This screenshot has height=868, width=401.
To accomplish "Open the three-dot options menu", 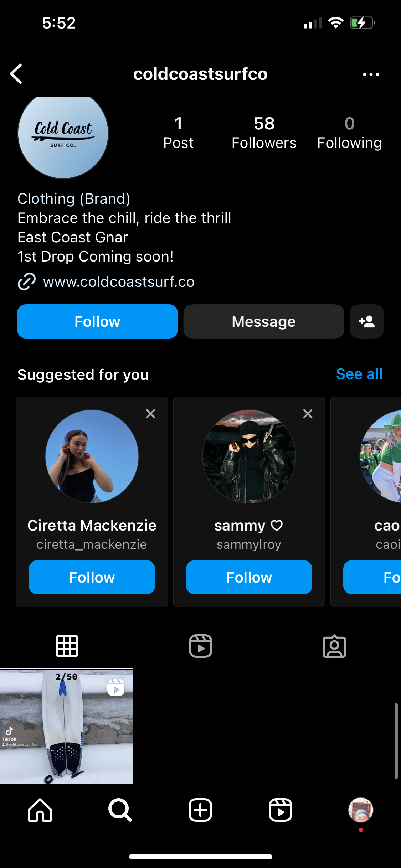I will point(371,74).
